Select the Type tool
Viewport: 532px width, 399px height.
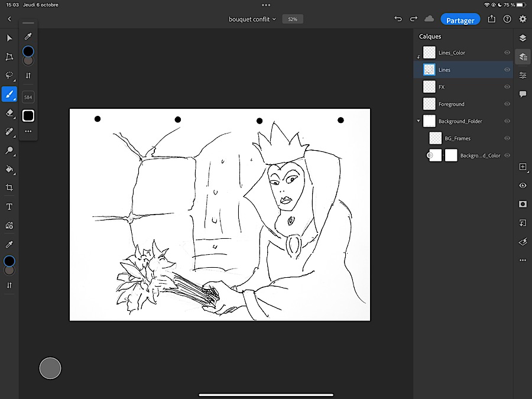[9, 207]
